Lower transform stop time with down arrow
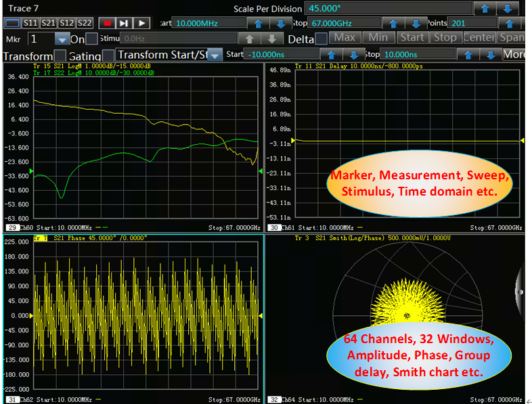532x404 pixels. click(492, 55)
